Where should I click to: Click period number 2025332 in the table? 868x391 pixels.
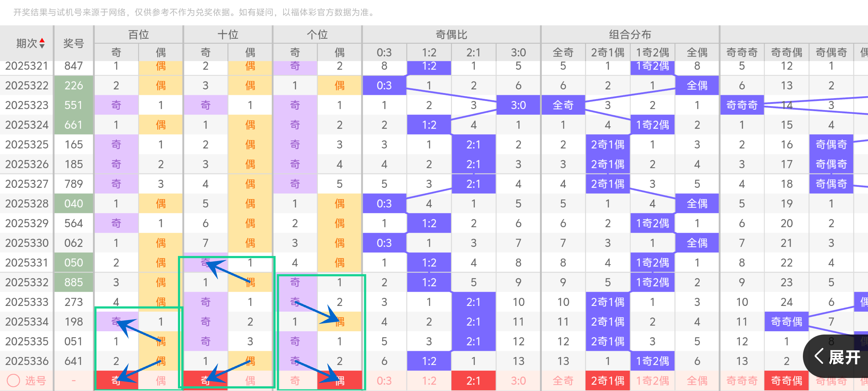point(26,282)
